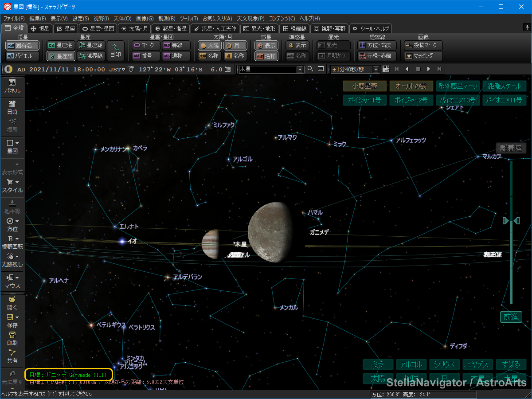Switch to the 恒星 tab
Screen dimensions: 532x399
click(40, 28)
